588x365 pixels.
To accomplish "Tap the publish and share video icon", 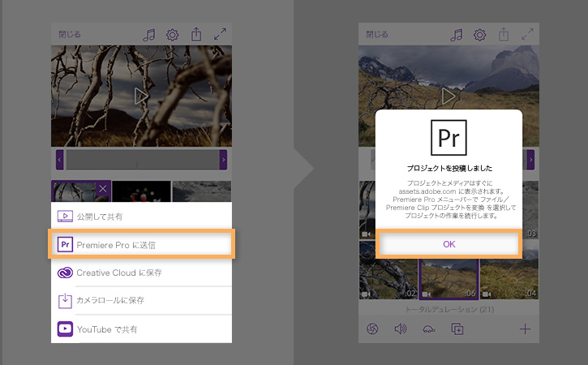I will coord(65,217).
